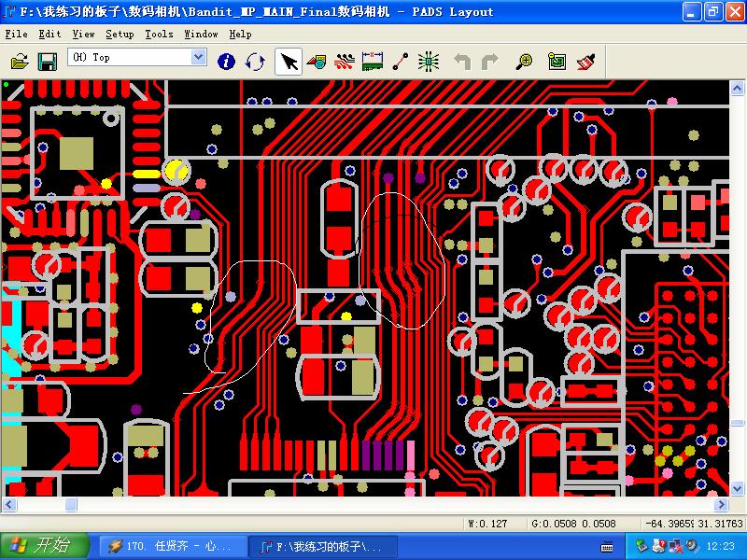Screen dimensions: 747x560
Task: Open the Help menu
Action: 240,35
